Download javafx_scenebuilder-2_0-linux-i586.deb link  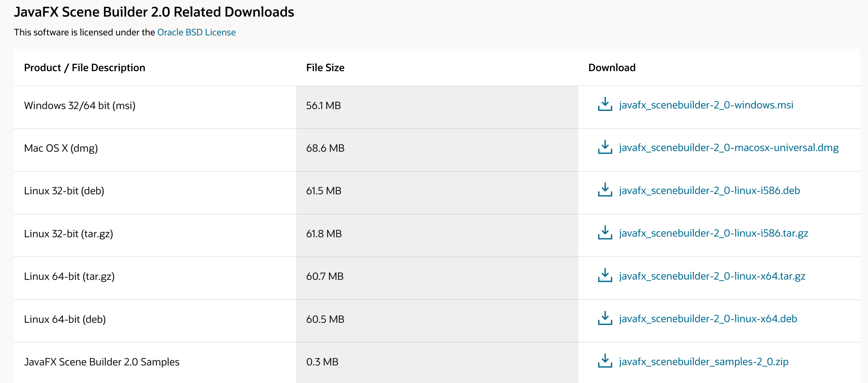point(709,191)
